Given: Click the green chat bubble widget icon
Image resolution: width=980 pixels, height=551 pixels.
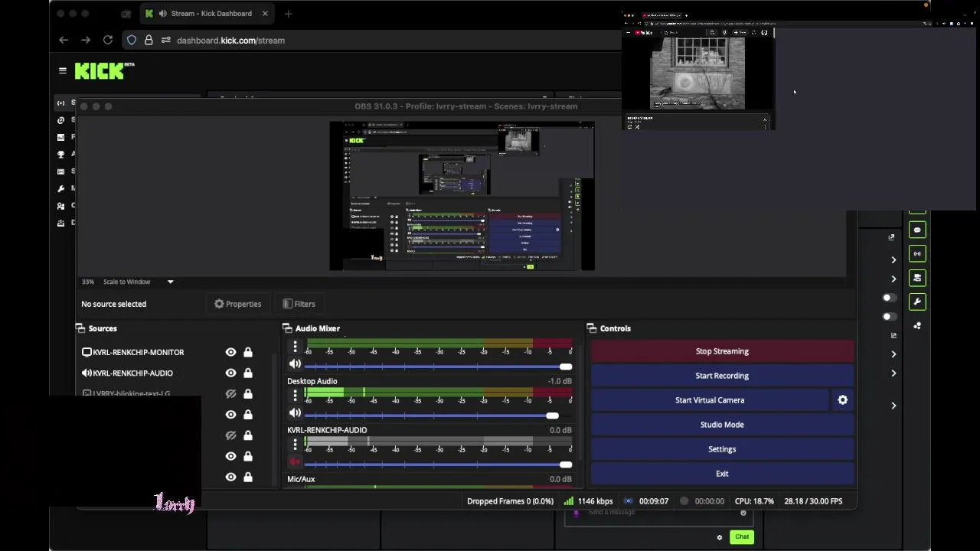Looking at the screenshot, I should (917, 230).
